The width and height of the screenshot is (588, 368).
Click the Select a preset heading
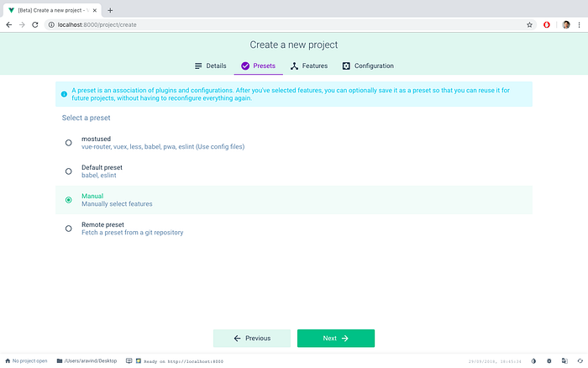[x=87, y=118]
